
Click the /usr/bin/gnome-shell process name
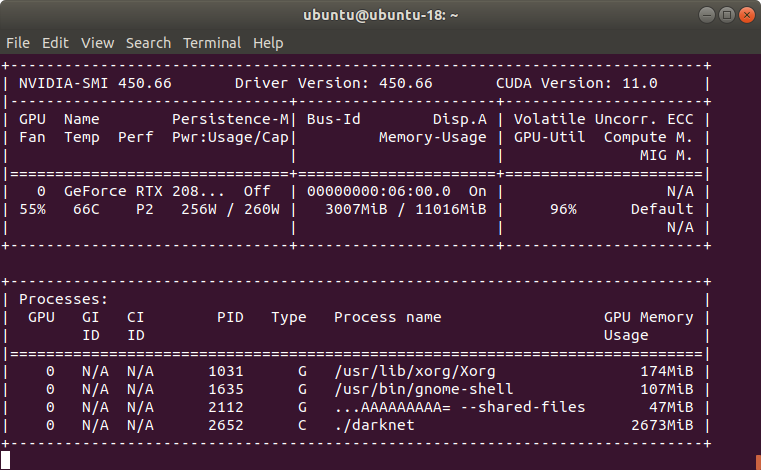pos(424,389)
